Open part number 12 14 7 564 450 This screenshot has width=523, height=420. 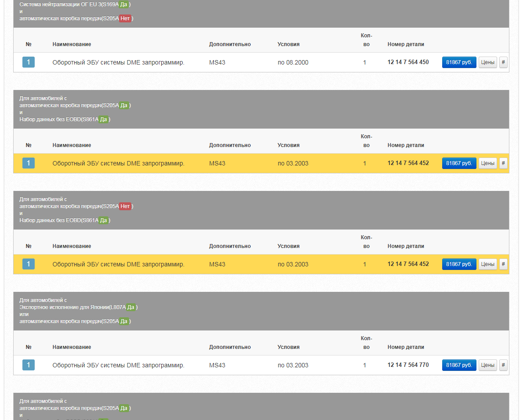point(408,62)
